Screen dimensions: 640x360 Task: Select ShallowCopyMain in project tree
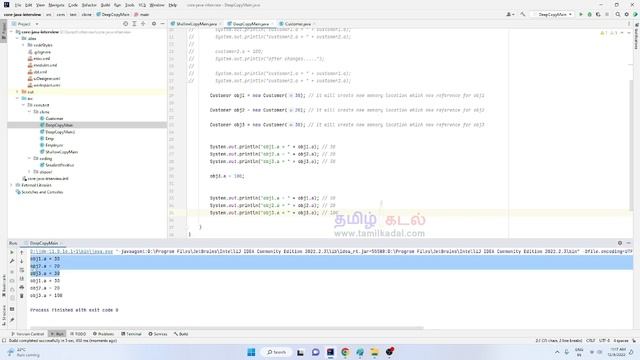click(61, 152)
